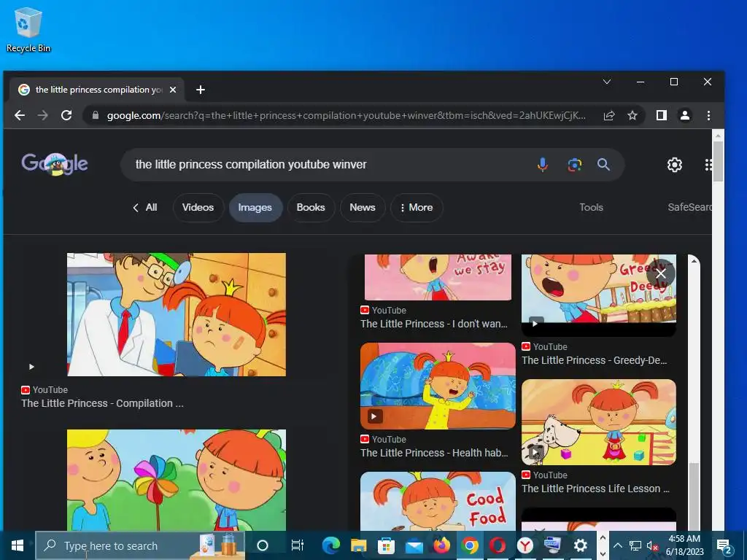The width and height of the screenshot is (747, 560).
Task: Close the image preview panel
Action: (661, 273)
